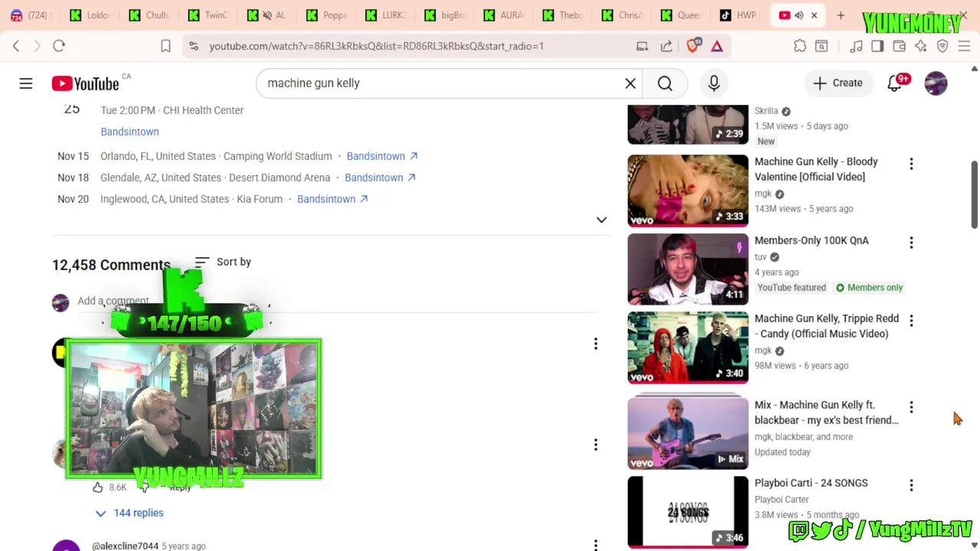
Task: Go back with the browser back arrow
Action: click(x=16, y=46)
